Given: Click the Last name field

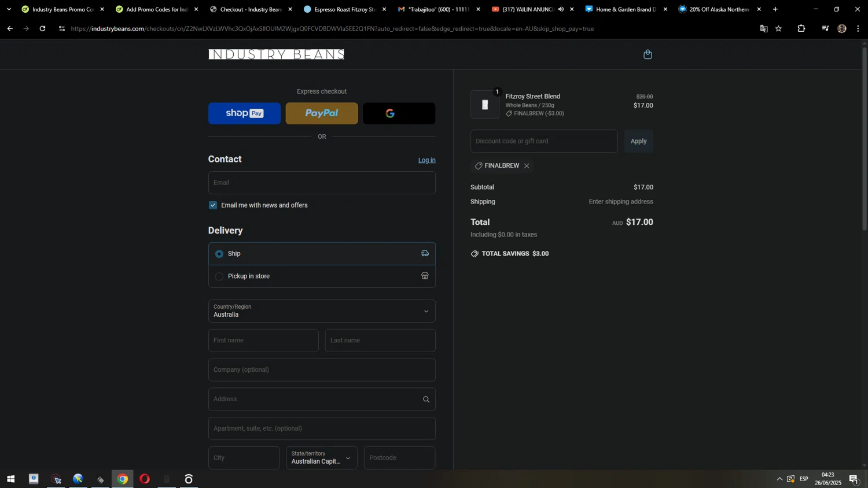Looking at the screenshot, I should [380, 341].
